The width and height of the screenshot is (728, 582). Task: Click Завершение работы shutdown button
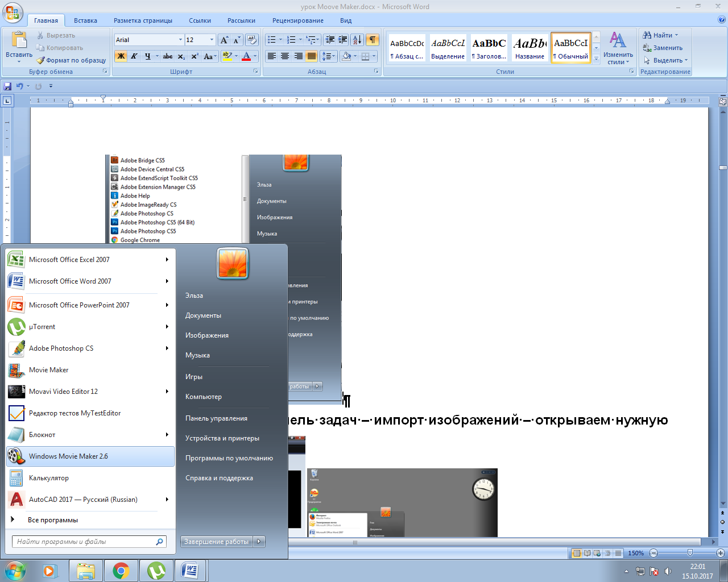[217, 542]
